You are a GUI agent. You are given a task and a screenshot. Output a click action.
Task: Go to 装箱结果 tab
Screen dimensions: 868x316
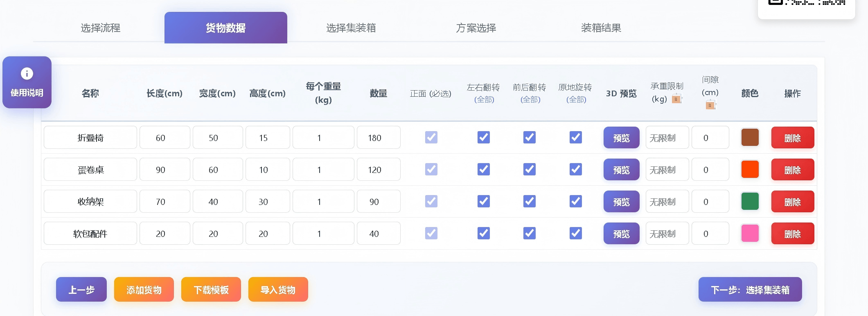pos(601,28)
